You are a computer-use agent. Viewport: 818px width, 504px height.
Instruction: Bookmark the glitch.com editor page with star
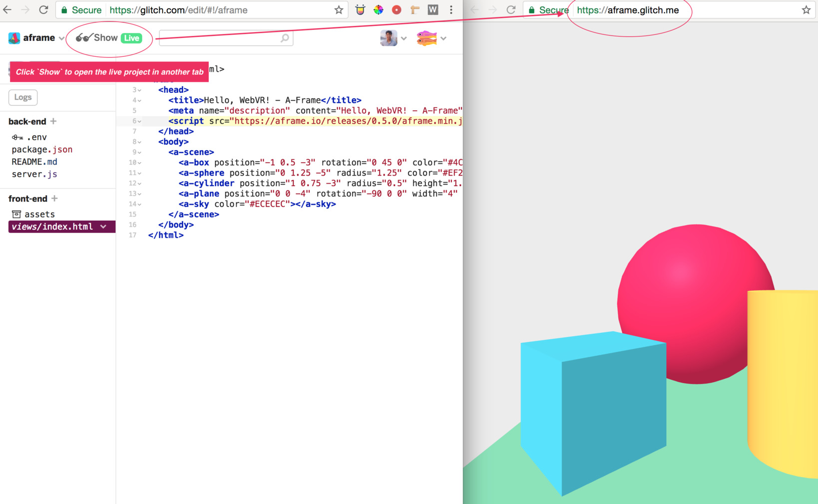tap(339, 10)
